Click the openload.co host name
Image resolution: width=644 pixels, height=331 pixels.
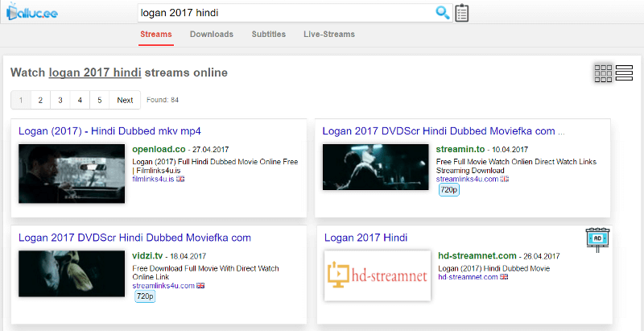point(159,149)
